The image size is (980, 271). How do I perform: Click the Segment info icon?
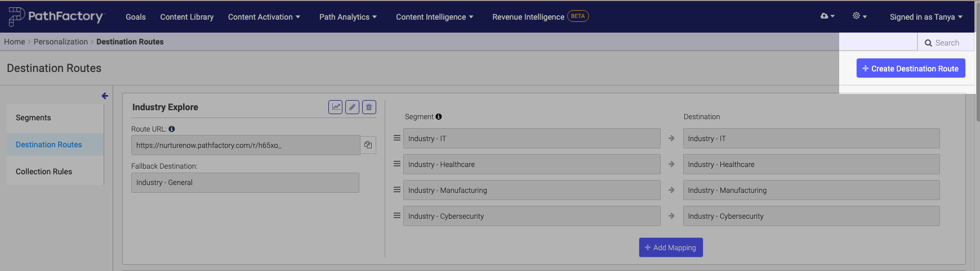tap(439, 117)
